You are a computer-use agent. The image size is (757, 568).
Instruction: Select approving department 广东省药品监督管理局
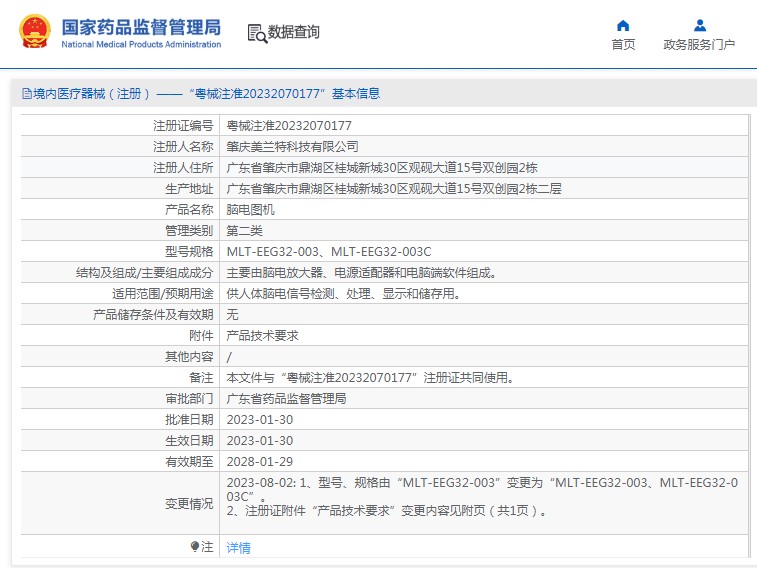(286, 399)
